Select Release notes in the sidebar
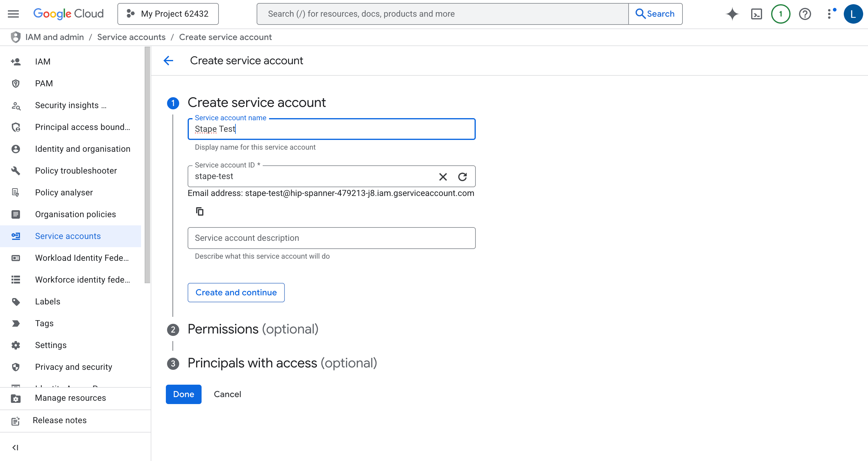This screenshot has height=461, width=868. 59,420
